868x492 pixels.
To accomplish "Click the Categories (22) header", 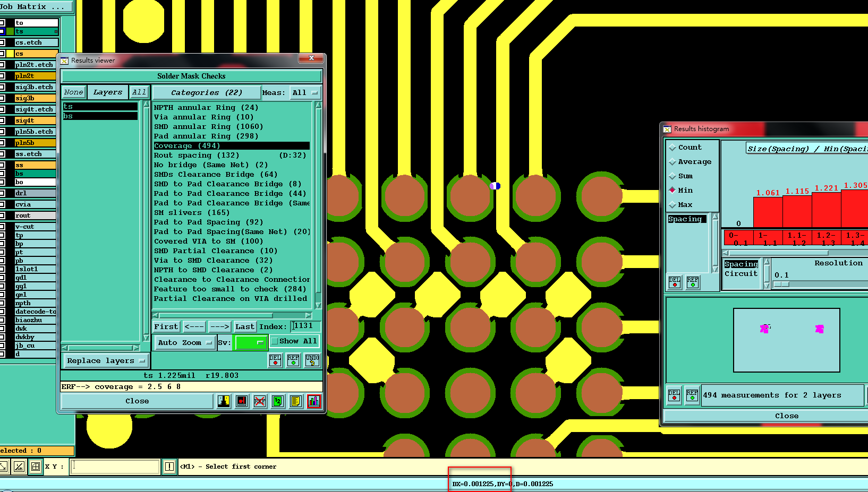I will [x=207, y=92].
